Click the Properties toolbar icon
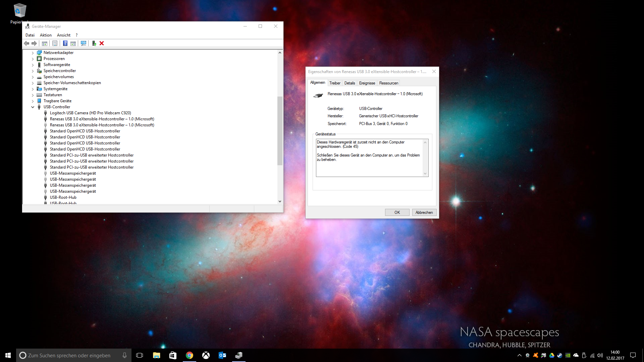This screenshot has height=362, width=644. pos(55,43)
